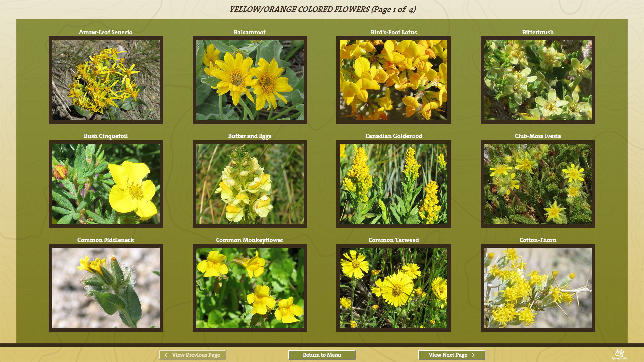Open the Arrow-Leaf Senecio photo
The width and height of the screenshot is (644, 362).
(106, 80)
